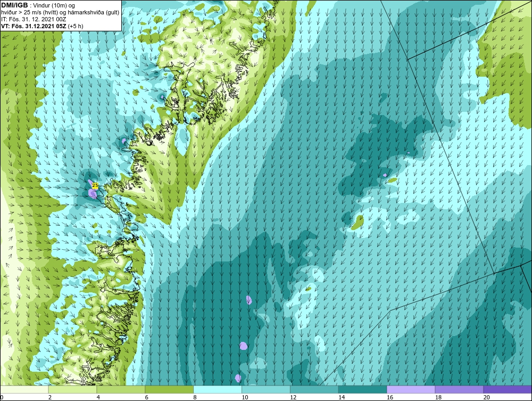
Task: Click the hviður > 25 m/s description line
Action: click(x=60, y=12)
